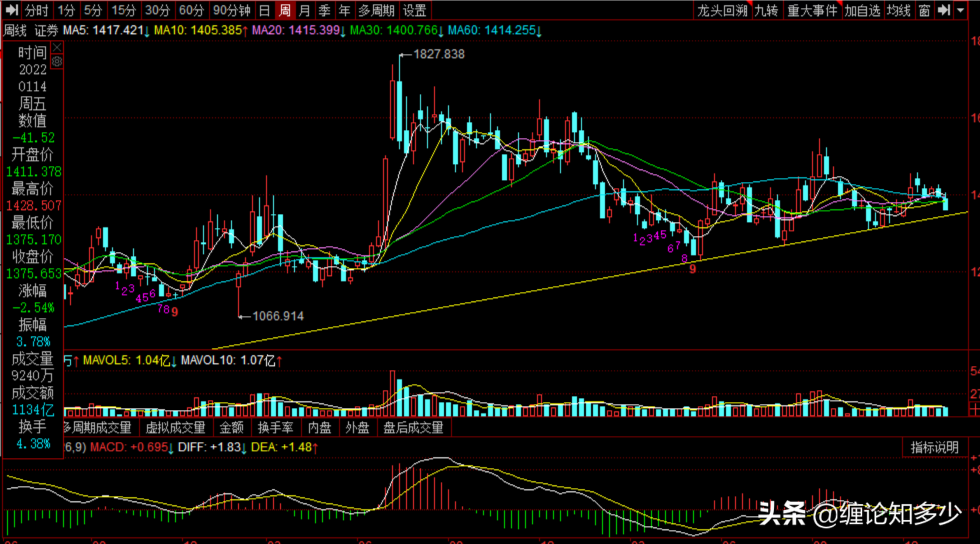Click 加自选 to add to watchlist
The height and width of the screenshot is (544, 980).
[863, 10]
